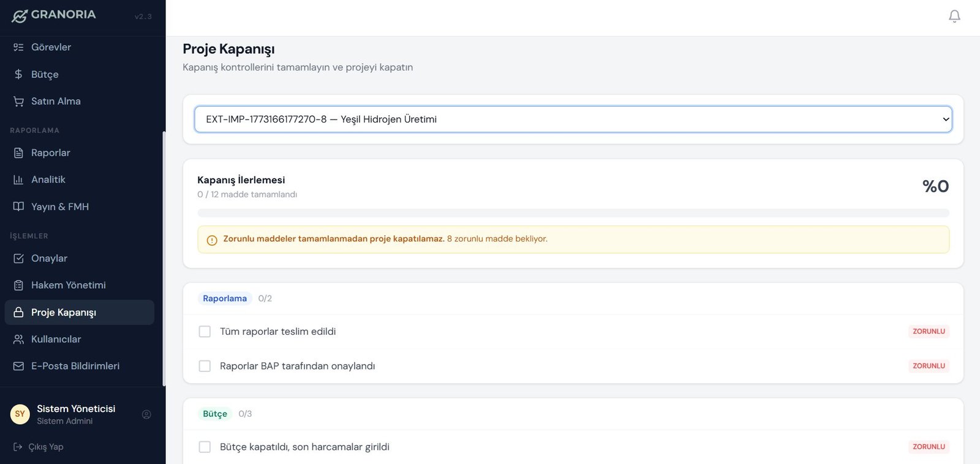
Task: Click the profile icon beside Sistem Yöneticisi
Action: [146, 414]
